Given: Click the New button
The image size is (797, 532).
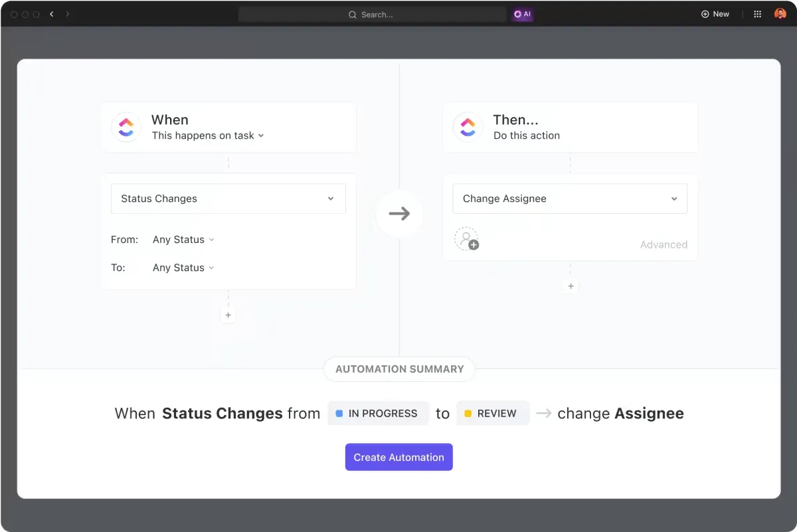Looking at the screenshot, I should tap(715, 14).
